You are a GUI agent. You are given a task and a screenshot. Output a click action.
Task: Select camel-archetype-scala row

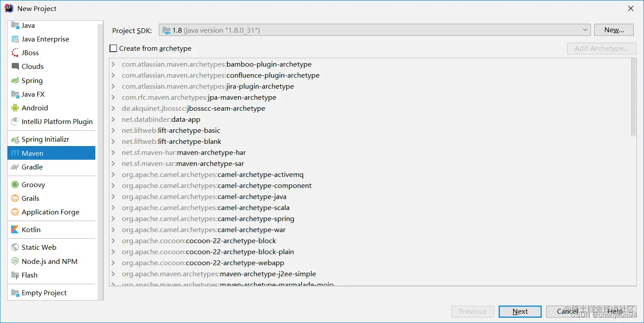pos(370,208)
